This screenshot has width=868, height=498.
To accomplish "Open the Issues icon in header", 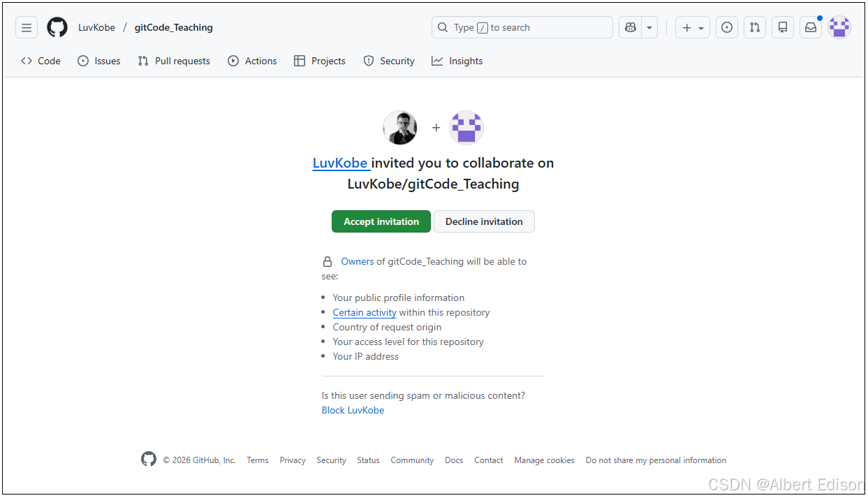I will [x=727, y=28].
